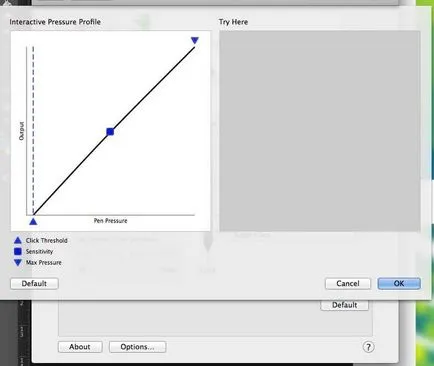Select the blue Sensitivity square on the curve
Viewport: 434px width, 366px height.
pos(110,132)
